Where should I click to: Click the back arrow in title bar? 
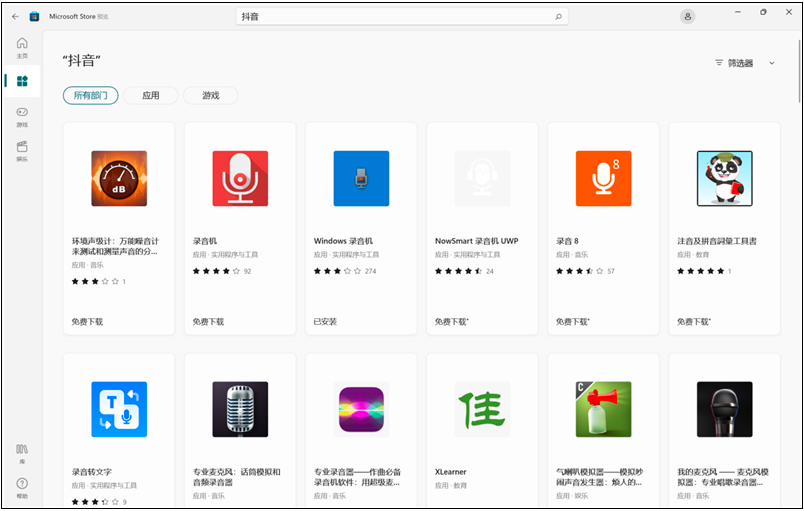point(15,16)
